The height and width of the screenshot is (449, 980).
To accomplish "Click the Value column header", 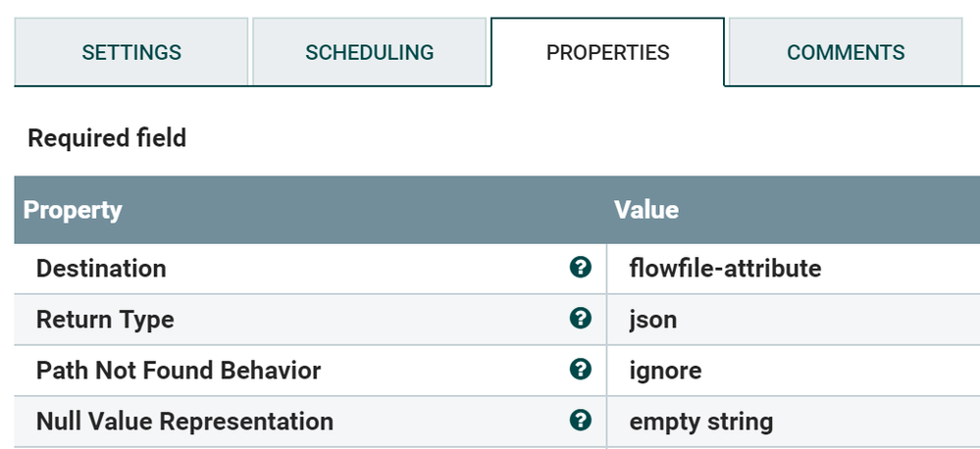I will [x=646, y=210].
